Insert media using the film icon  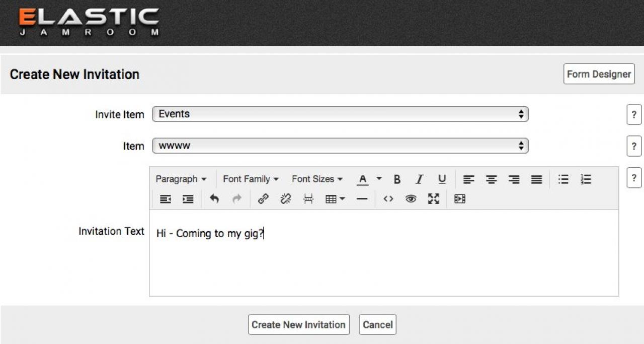(x=459, y=199)
